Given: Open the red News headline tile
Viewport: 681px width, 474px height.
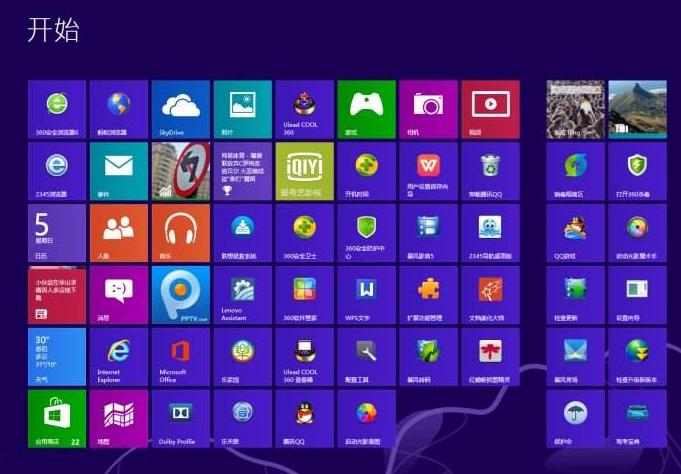Looking at the screenshot, I should 57,295.
